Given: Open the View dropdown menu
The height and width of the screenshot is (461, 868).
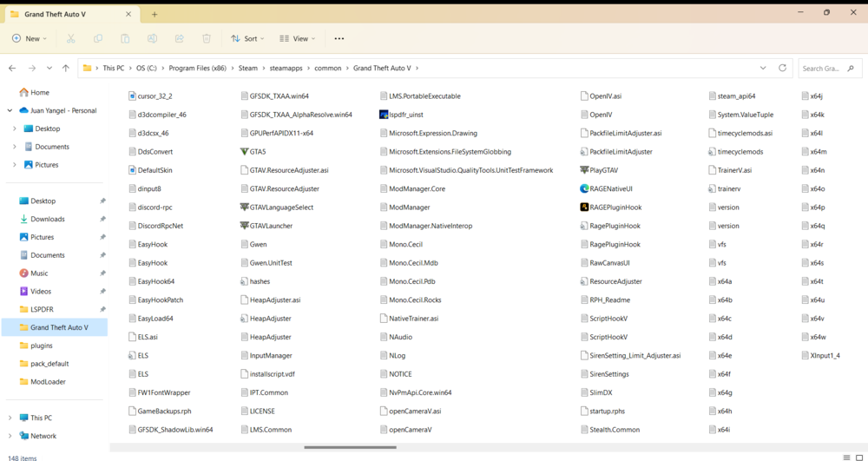Looking at the screenshot, I should (x=297, y=39).
